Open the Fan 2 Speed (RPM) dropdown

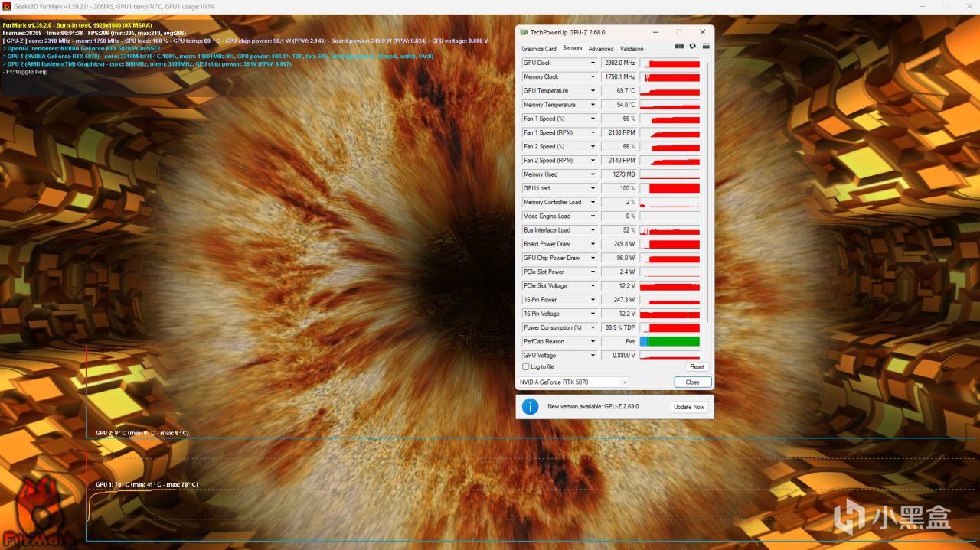click(593, 161)
